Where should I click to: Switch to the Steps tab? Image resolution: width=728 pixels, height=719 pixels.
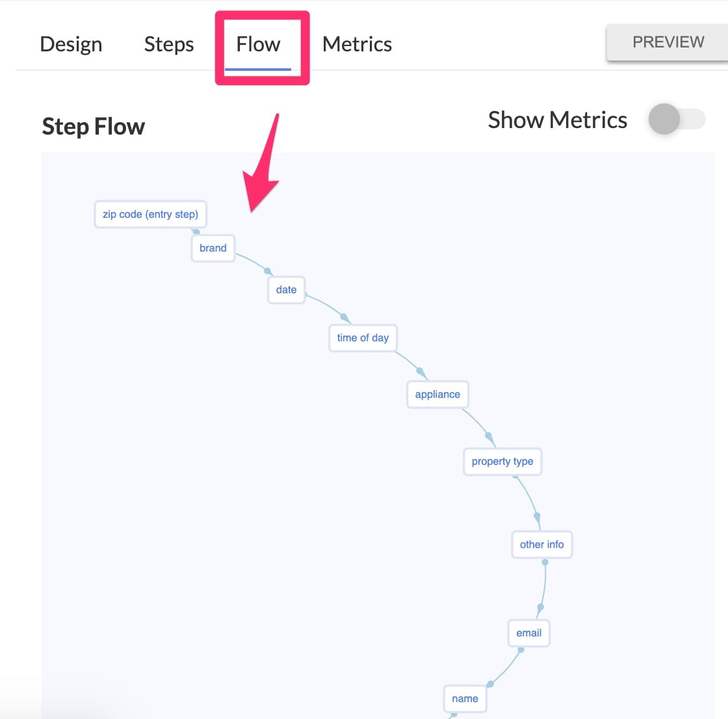click(x=169, y=44)
